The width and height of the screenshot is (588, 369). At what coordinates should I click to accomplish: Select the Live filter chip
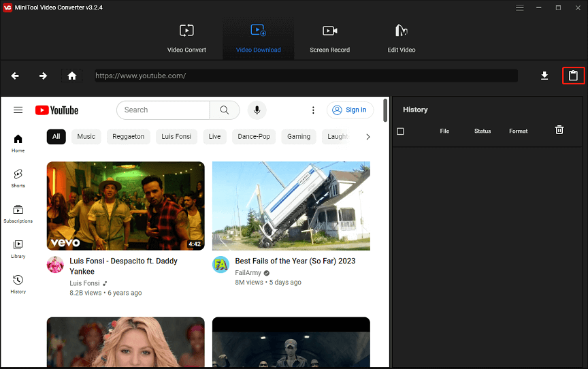pos(214,136)
